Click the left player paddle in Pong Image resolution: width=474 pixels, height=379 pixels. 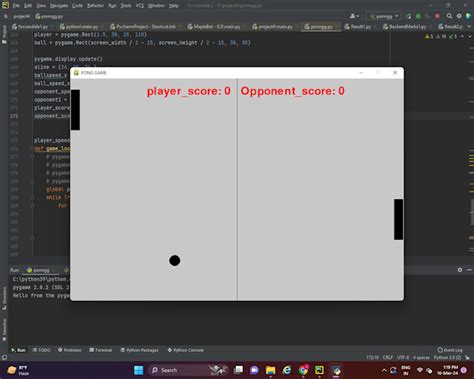[x=75, y=110]
